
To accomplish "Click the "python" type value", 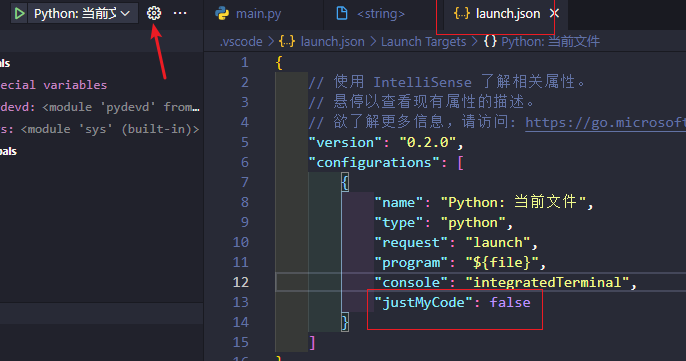I will (x=473, y=223).
